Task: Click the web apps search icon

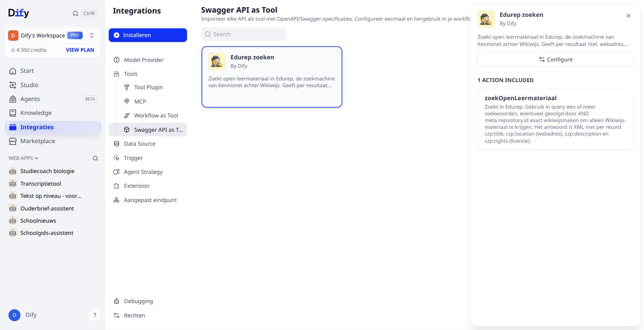Action: tap(95, 158)
